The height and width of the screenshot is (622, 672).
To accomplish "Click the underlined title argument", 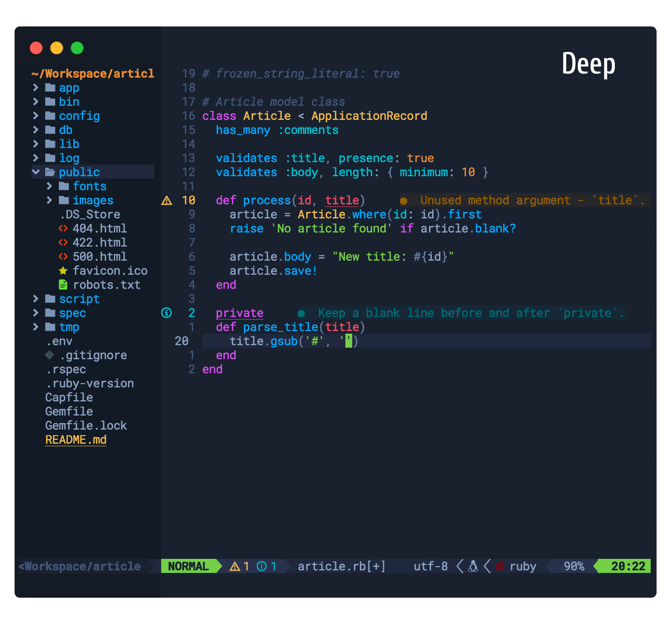I will pyautogui.click(x=342, y=200).
